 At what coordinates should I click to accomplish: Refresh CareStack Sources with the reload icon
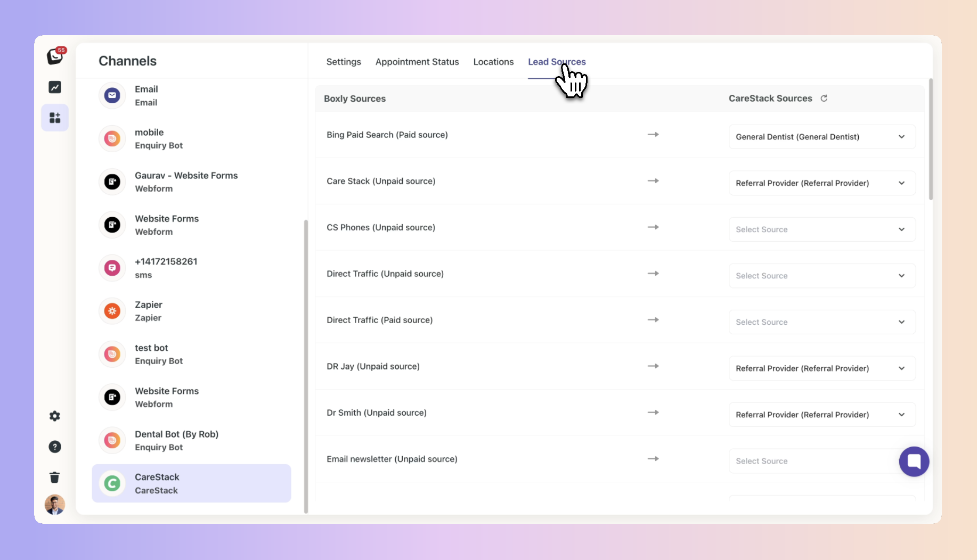click(x=824, y=98)
